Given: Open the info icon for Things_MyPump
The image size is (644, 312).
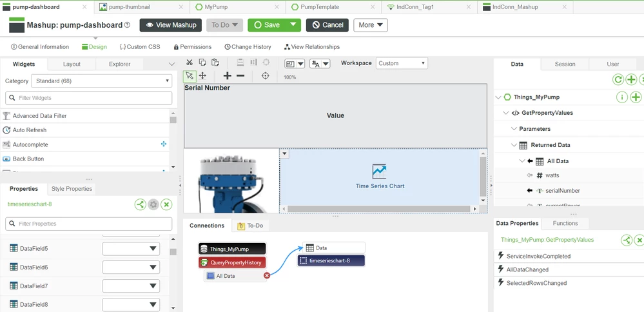Looking at the screenshot, I should (622, 97).
